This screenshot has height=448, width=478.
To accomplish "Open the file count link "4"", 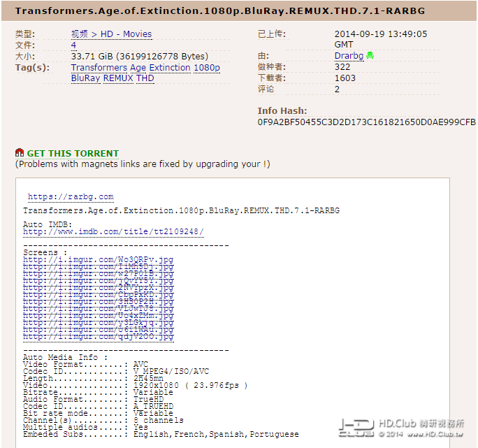I will pyautogui.click(x=73, y=45).
